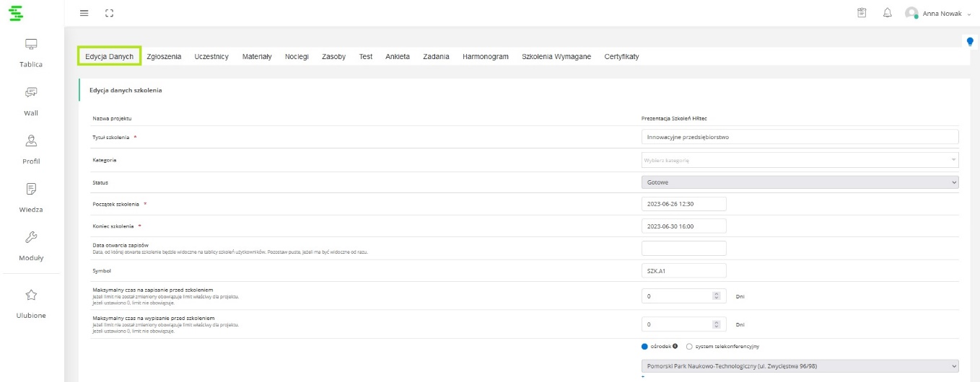Expand the Kategoria dropdown
This screenshot has width=980, height=382.
point(800,160)
